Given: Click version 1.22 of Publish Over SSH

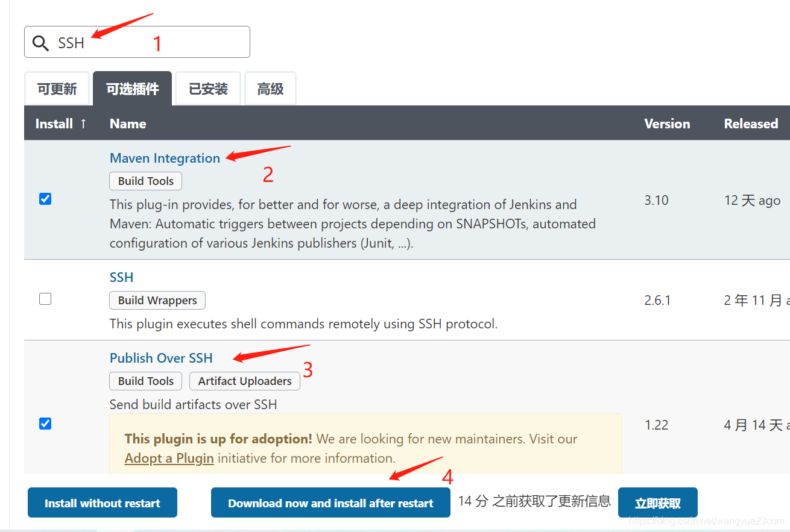Looking at the screenshot, I should (656, 425).
